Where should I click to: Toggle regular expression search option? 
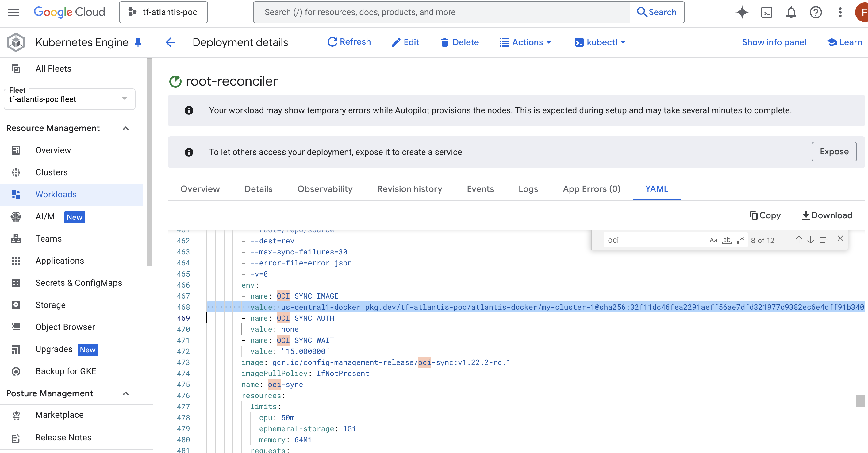click(x=740, y=240)
